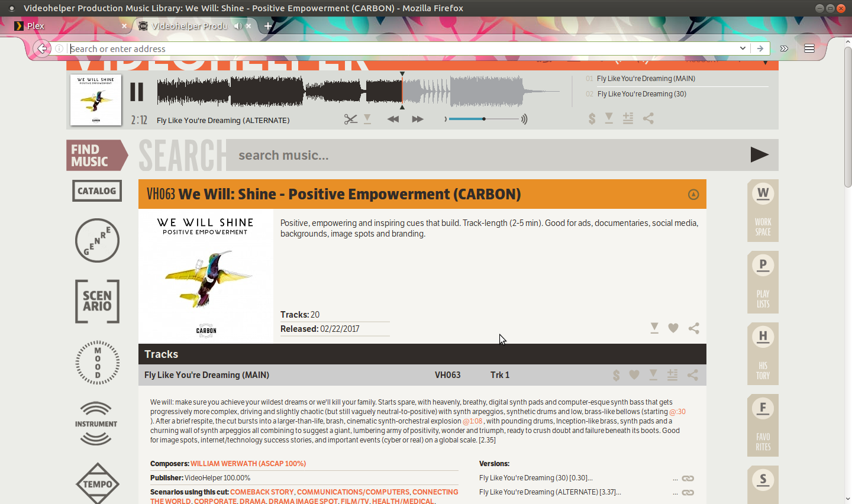Expand ellipsis for ALTERNATE version

(675, 493)
